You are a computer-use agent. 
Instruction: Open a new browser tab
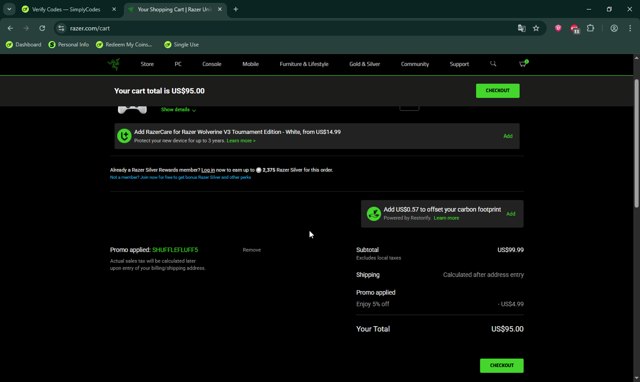(x=236, y=9)
